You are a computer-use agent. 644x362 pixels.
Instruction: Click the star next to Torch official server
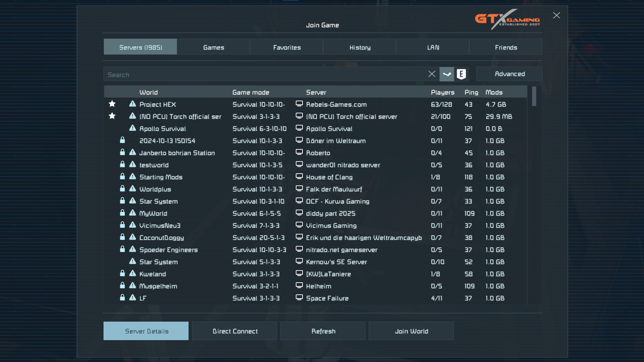(x=112, y=116)
